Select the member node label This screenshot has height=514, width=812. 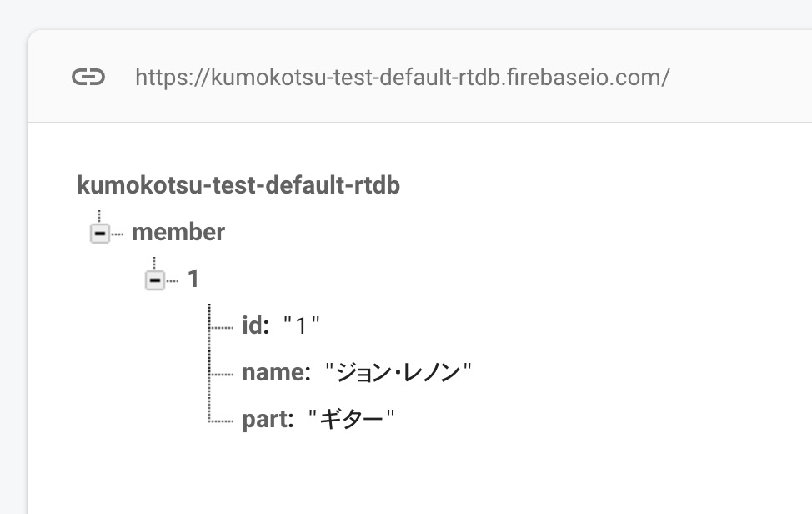click(x=178, y=232)
